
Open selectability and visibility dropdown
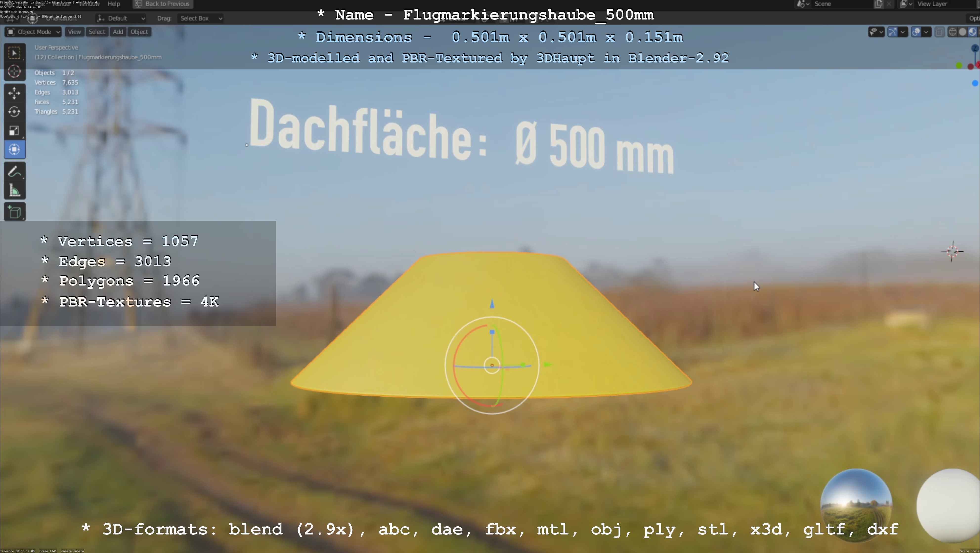[876, 32]
